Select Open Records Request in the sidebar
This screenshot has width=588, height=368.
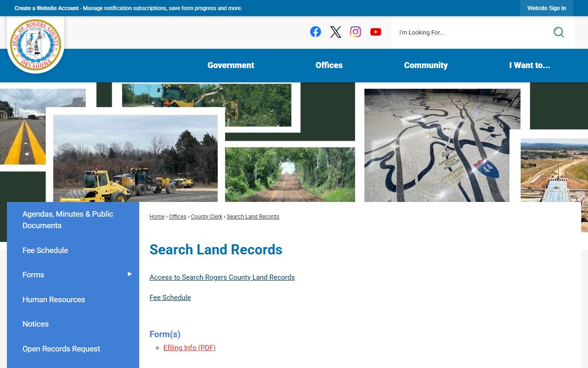coord(73,349)
